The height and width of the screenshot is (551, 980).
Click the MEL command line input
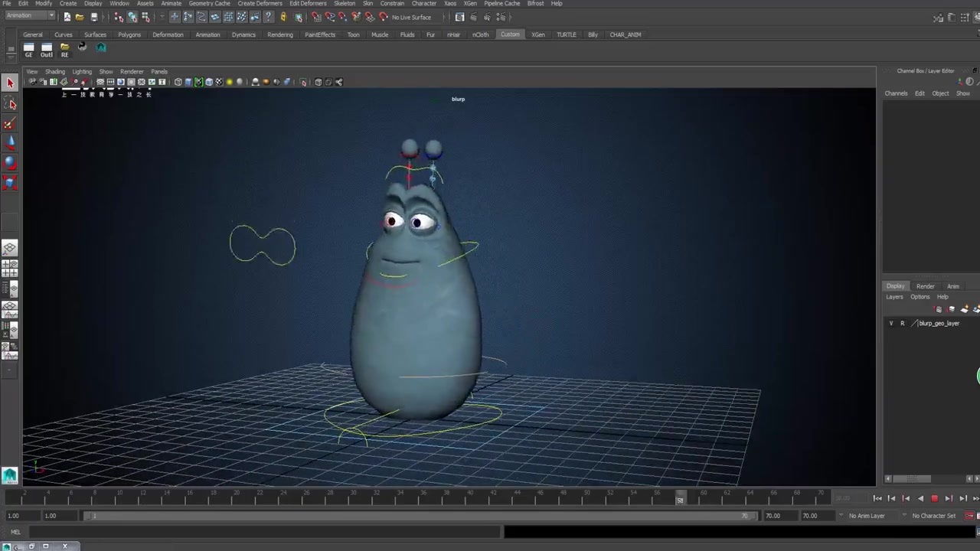click(264, 532)
